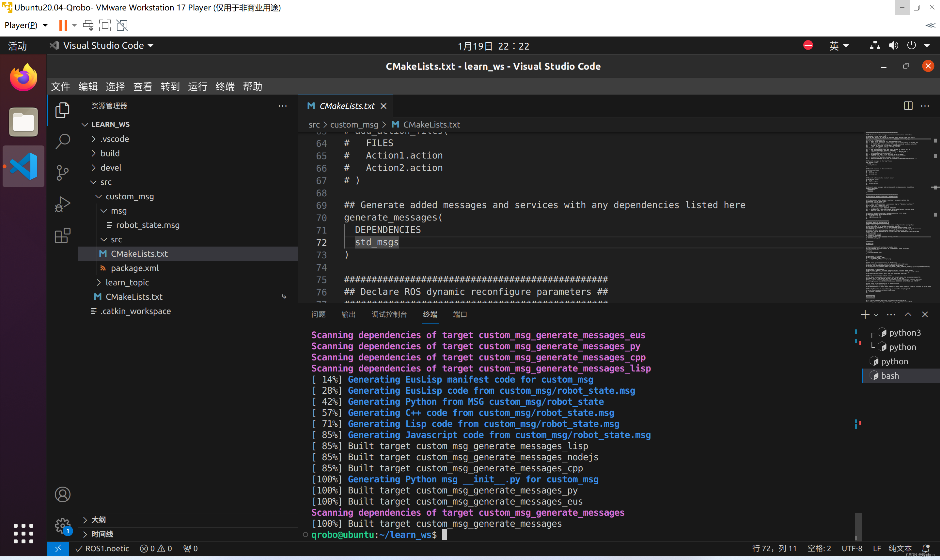Click the split editor right icon

[x=908, y=106]
